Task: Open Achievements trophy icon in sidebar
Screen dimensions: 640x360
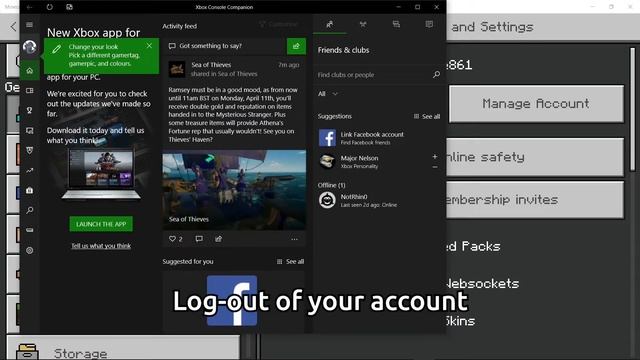Action: pos(29,110)
